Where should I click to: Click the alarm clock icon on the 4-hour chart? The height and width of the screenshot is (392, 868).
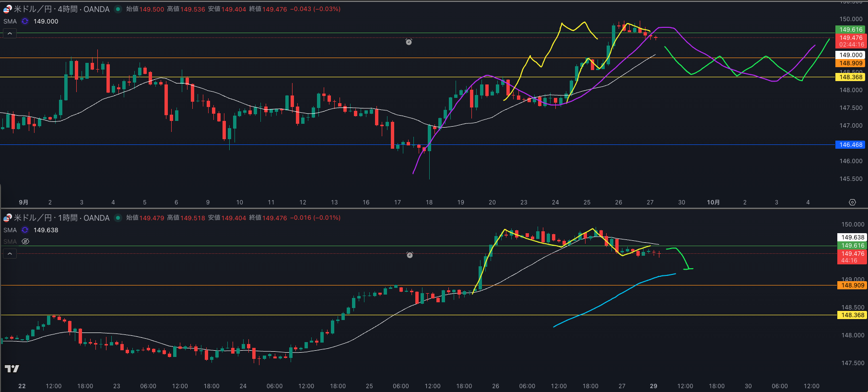[x=409, y=42]
